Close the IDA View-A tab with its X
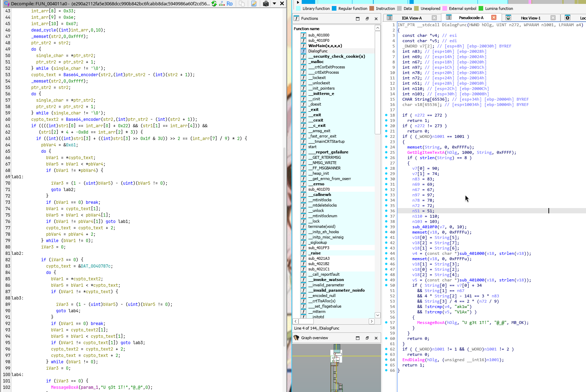Image resolution: width=586 pixels, height=392 pixels. (x=434, y=18)
